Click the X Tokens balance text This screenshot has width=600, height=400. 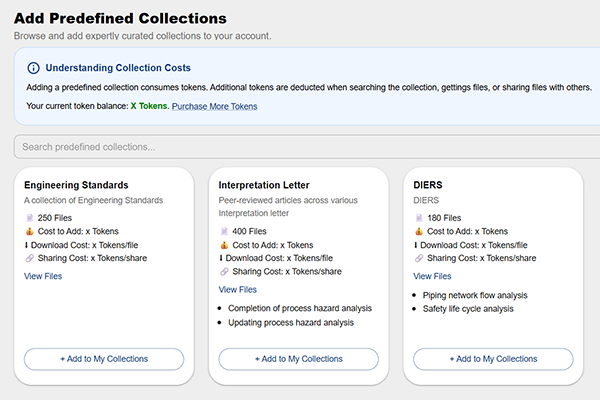tap(150, 106)
